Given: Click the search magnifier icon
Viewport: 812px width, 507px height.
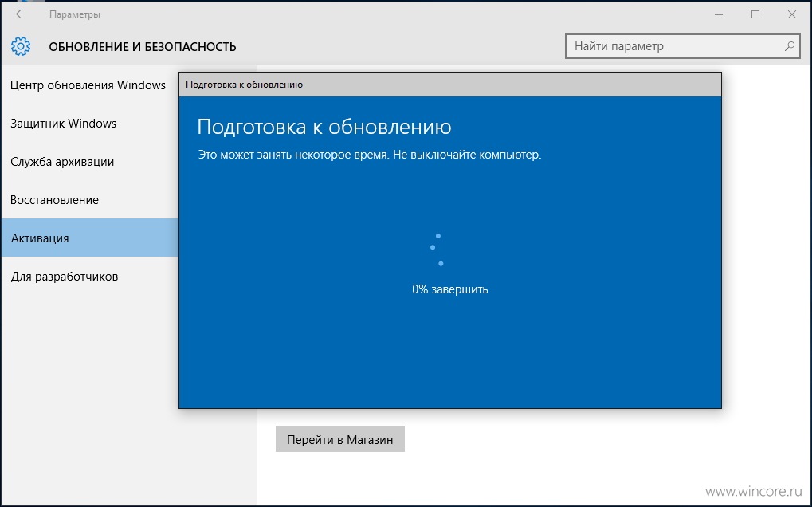Looking at the screenshot, I should point(789,46).
